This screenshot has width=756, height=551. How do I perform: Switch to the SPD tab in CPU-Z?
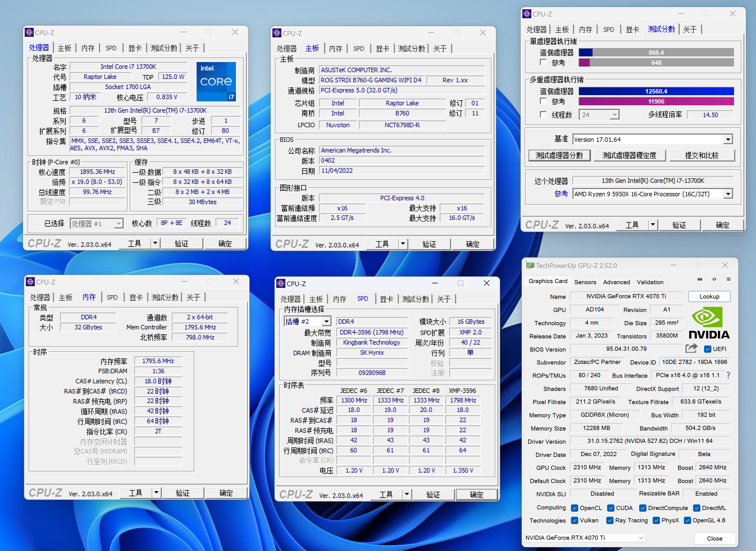tap(111, 48)
